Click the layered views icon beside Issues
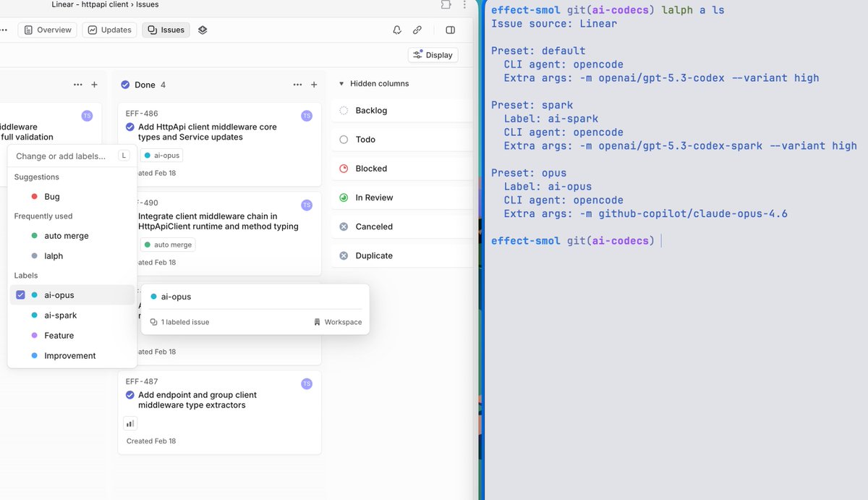 tap(203, 30)
